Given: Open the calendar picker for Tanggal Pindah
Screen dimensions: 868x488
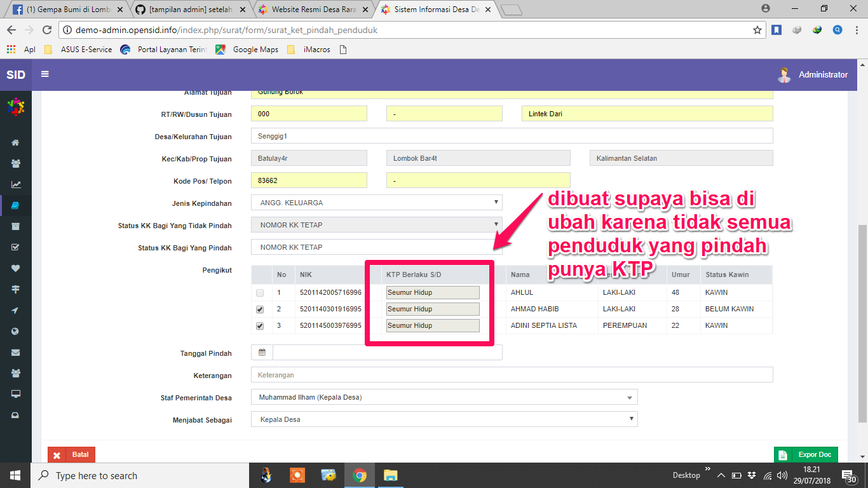Looking at the screenshot, I should [x=261, y=353].
